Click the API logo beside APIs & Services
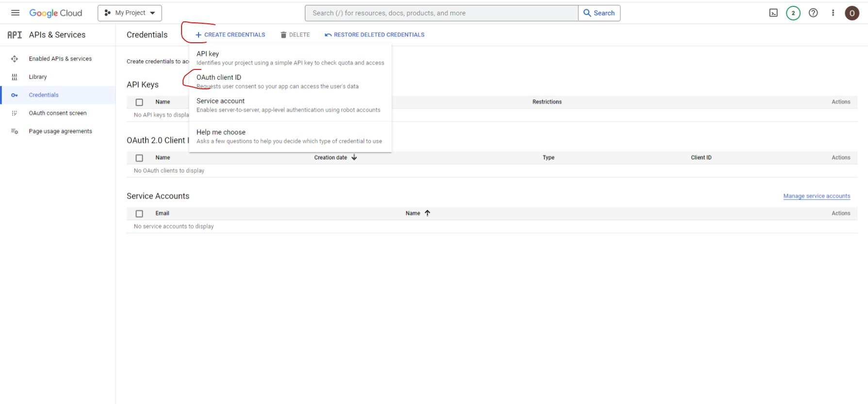Screen dimensions: 868x404 pos(15,35)
